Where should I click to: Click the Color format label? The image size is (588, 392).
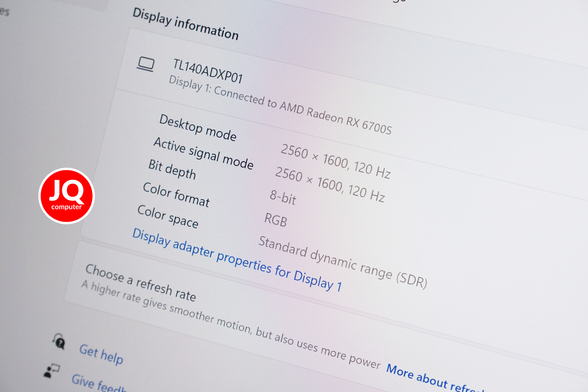tap(176, 194)
